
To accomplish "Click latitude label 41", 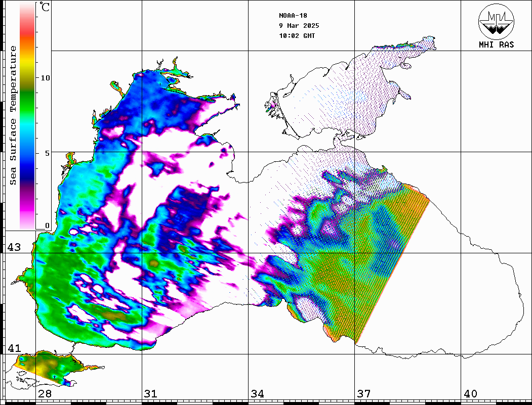I will pos(14,348).
